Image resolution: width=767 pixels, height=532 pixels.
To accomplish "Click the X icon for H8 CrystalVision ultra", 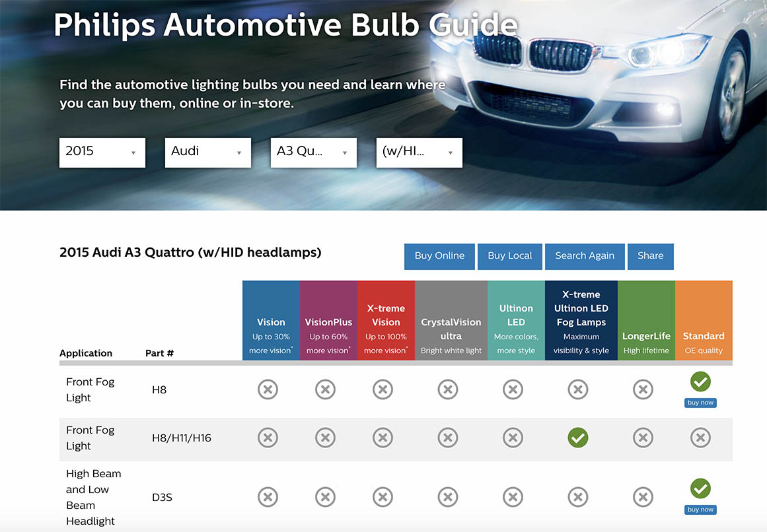I will (447, 389).
